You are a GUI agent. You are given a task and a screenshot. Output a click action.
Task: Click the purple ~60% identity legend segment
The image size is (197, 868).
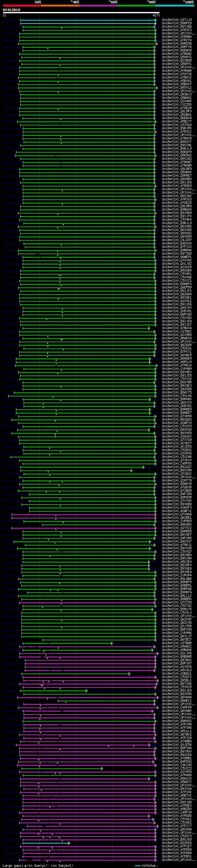tap(98, 6)
